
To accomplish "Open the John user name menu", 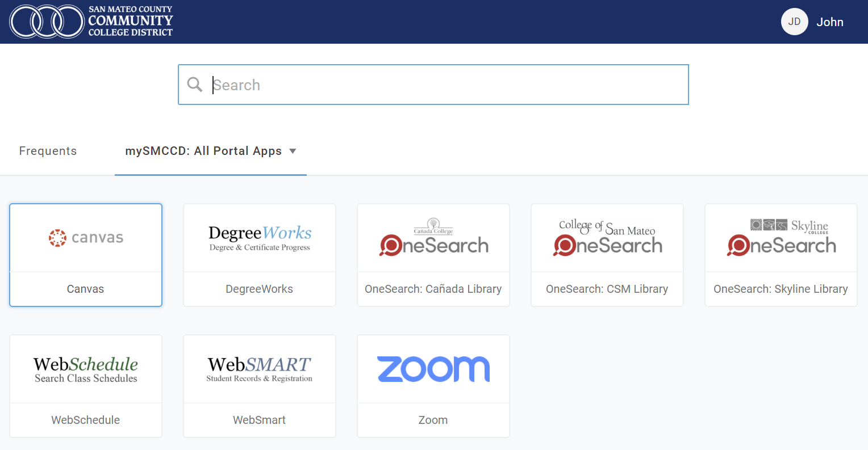I will coord(829,22).
